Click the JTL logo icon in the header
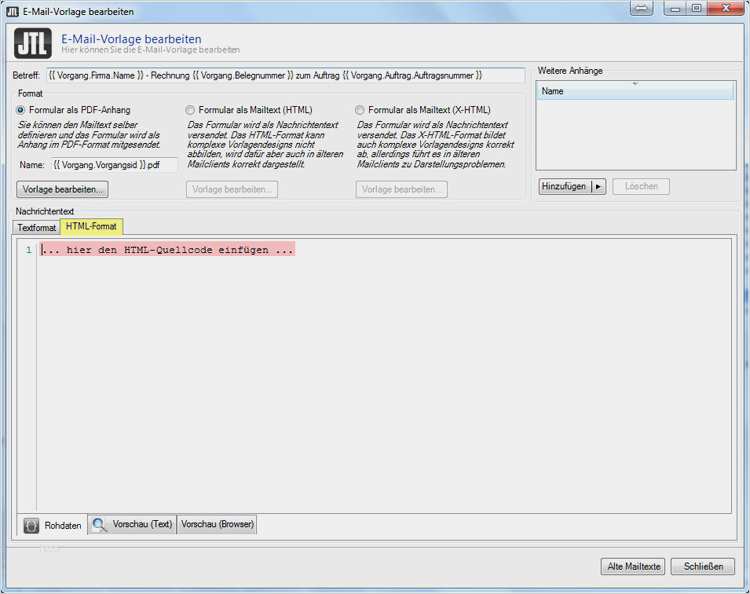 pos(33,45)
